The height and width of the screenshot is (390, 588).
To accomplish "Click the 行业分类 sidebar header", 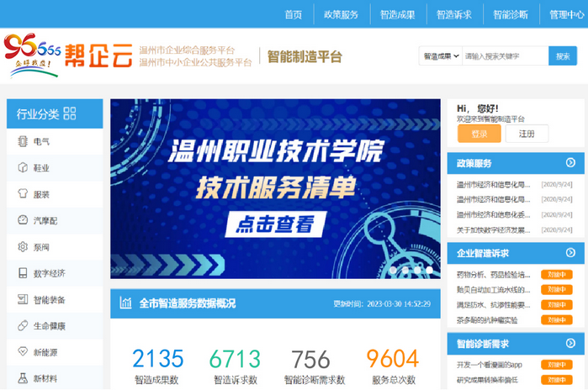I will click(55, 113).
